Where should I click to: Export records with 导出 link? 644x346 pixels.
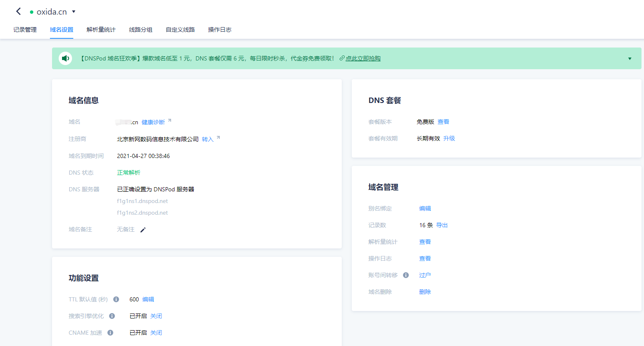tap(442, 225)
